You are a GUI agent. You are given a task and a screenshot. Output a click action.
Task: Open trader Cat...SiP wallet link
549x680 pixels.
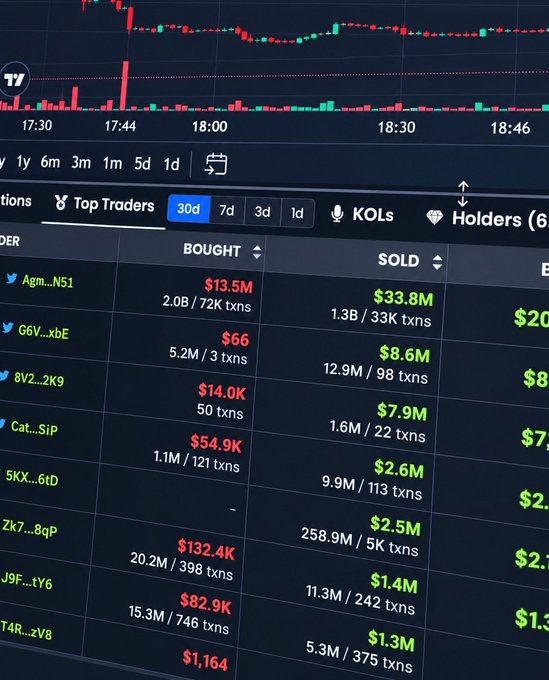coord(34,428)
